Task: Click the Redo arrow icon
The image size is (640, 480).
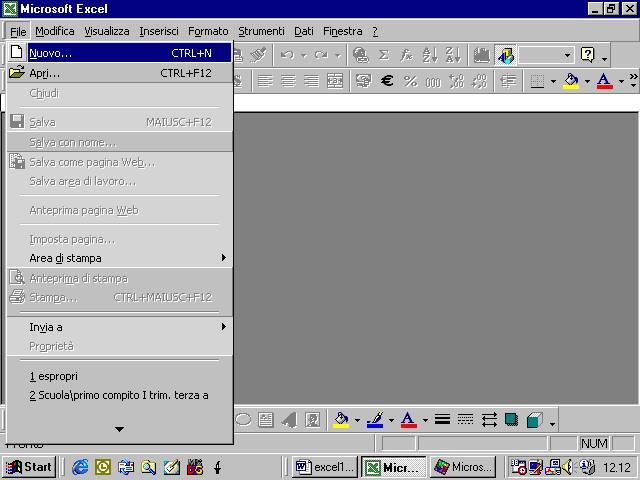Action: point(321,55)
